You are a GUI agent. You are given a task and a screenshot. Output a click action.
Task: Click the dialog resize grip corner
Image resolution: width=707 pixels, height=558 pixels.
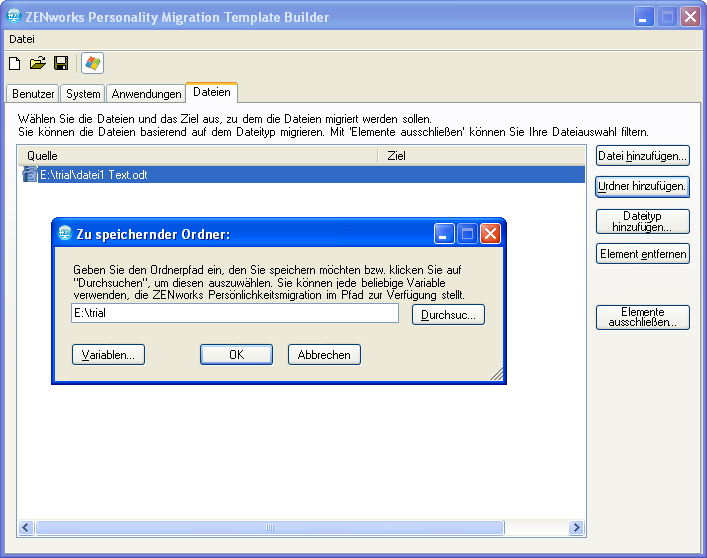click(x=496, y=374)
